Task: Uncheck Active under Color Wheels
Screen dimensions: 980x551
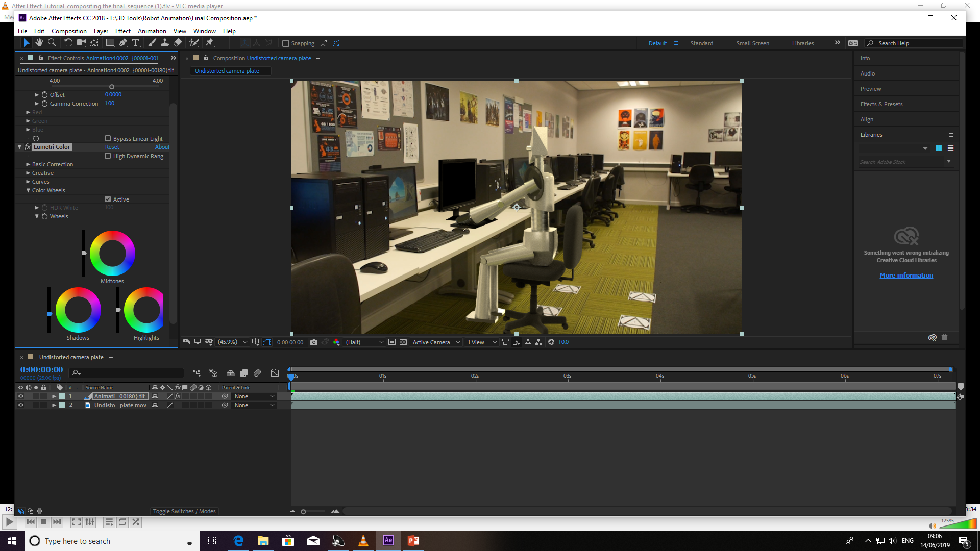Action: point(108,199)
